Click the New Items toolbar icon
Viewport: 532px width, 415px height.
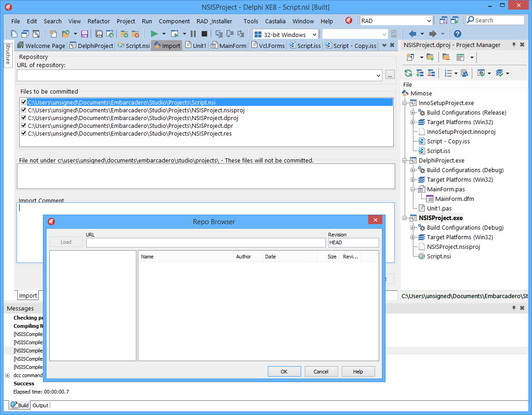[x=53, y=34]
